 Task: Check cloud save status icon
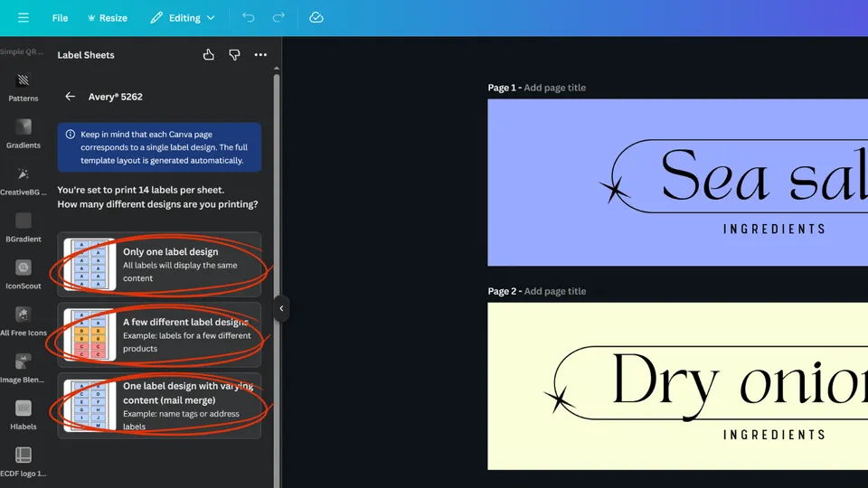tap(316, 18)
